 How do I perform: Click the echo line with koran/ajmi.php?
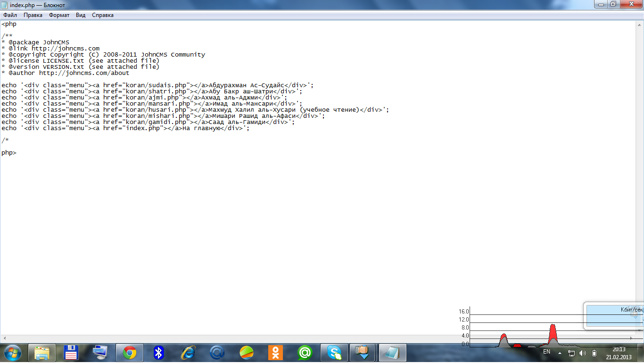pos(144,98)
